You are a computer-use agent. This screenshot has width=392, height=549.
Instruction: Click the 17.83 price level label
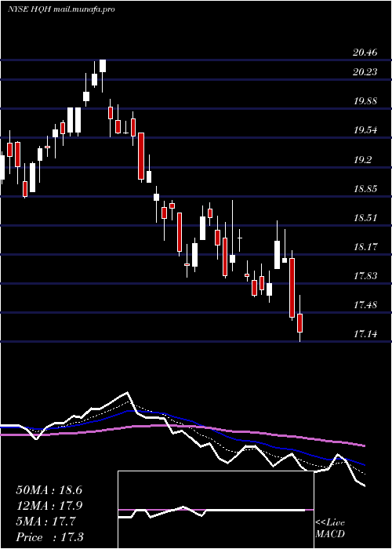pyautogui.click(x=365, y=276)
